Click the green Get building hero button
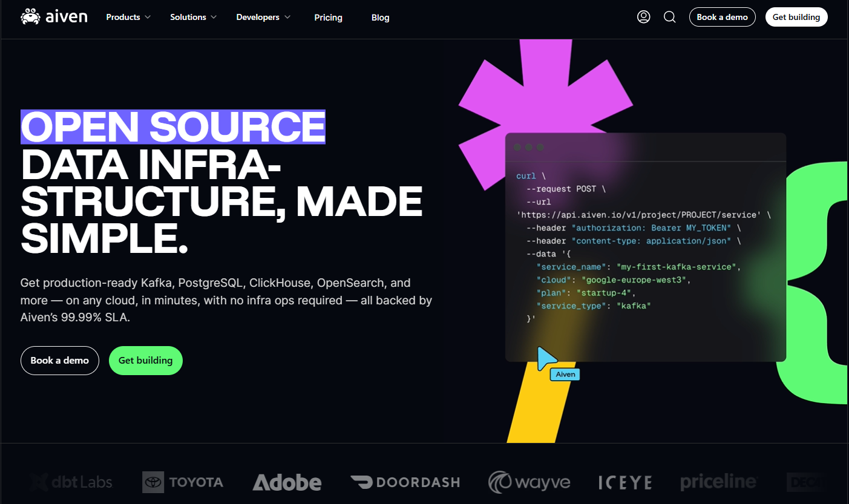The height and width of the screenshot is (504, 849). pyautogui.click(x=145, y=361)
